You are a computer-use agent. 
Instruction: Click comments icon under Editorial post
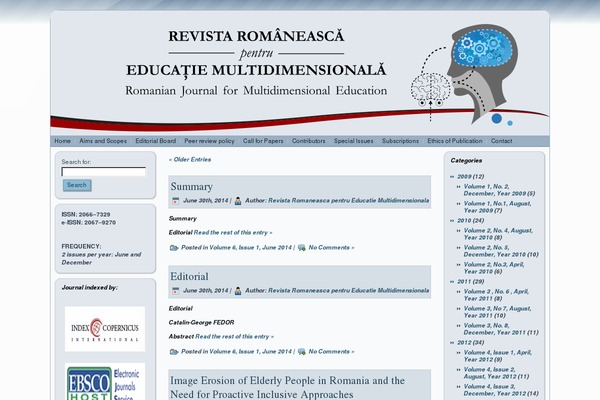coord(302,352)
